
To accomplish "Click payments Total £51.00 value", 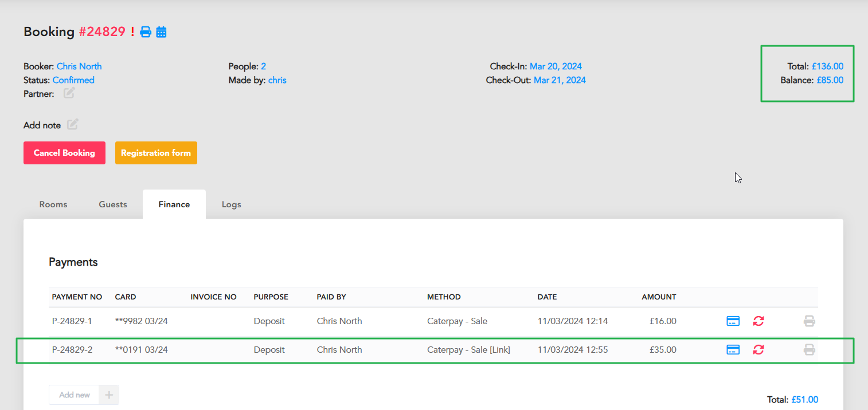I will (x=805, y=400).
